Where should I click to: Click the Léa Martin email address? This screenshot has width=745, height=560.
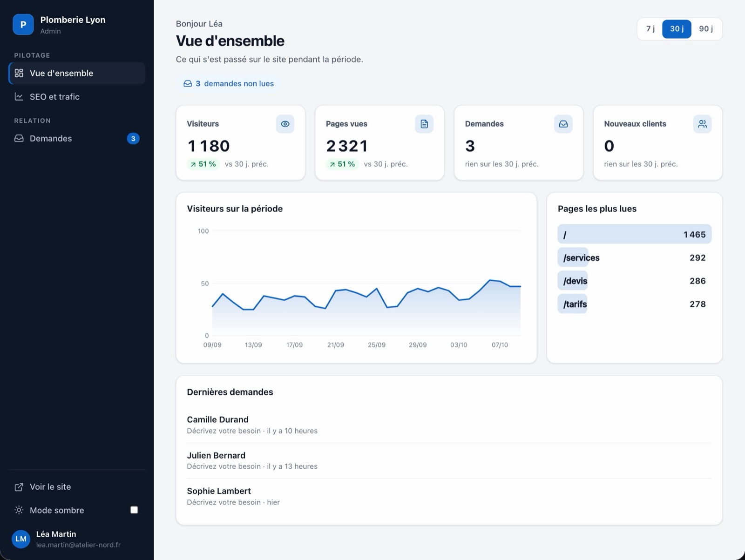[x=78, y=545]
